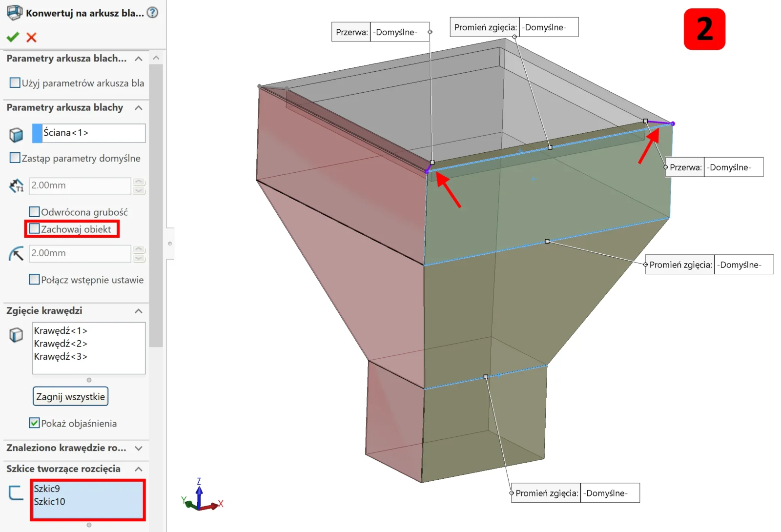This screenshot has width=781, height=532.
Task: Increase sheet thickness with the up arrow
Action: (x=139, y=182)
